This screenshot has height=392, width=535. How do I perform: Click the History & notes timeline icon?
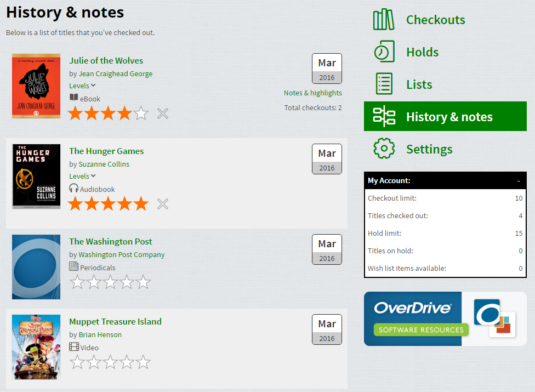click(384, 116)
